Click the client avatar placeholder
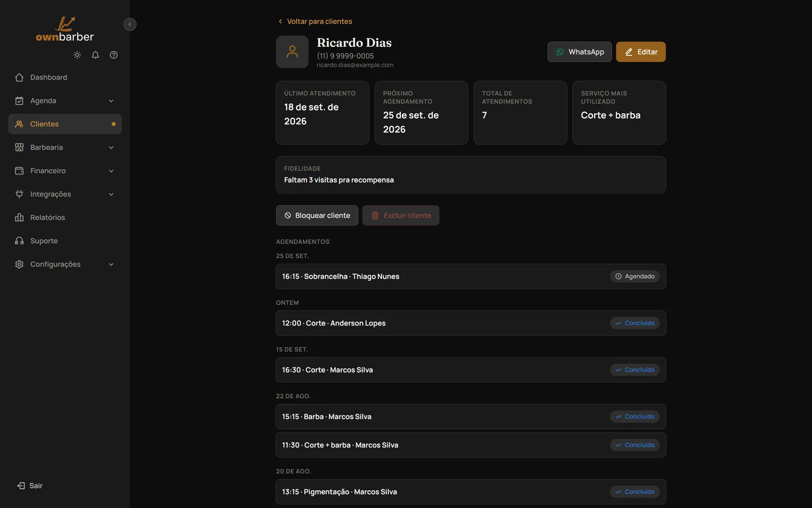This screenshot has width=812, height=508. click(x=292, y=52)
